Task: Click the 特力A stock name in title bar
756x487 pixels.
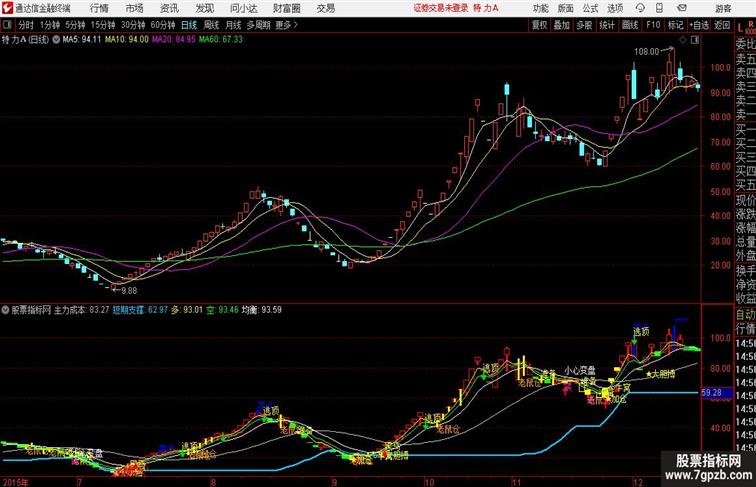Action: click(486, 8)
